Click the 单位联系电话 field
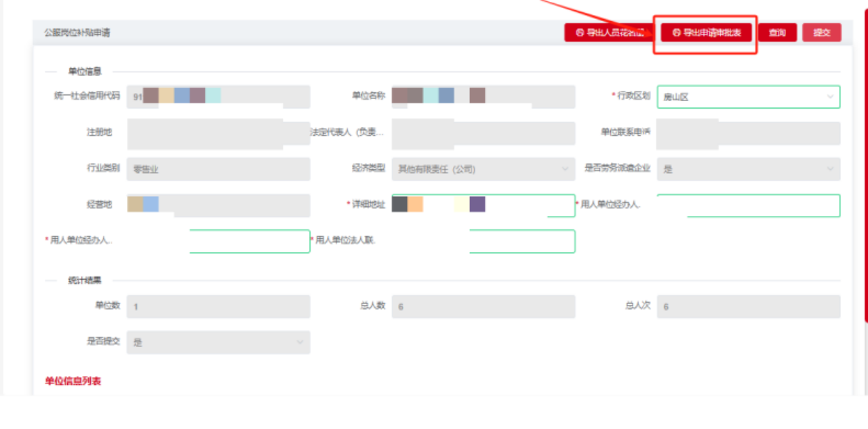This screenshot has height=429, width=868. 748,133
